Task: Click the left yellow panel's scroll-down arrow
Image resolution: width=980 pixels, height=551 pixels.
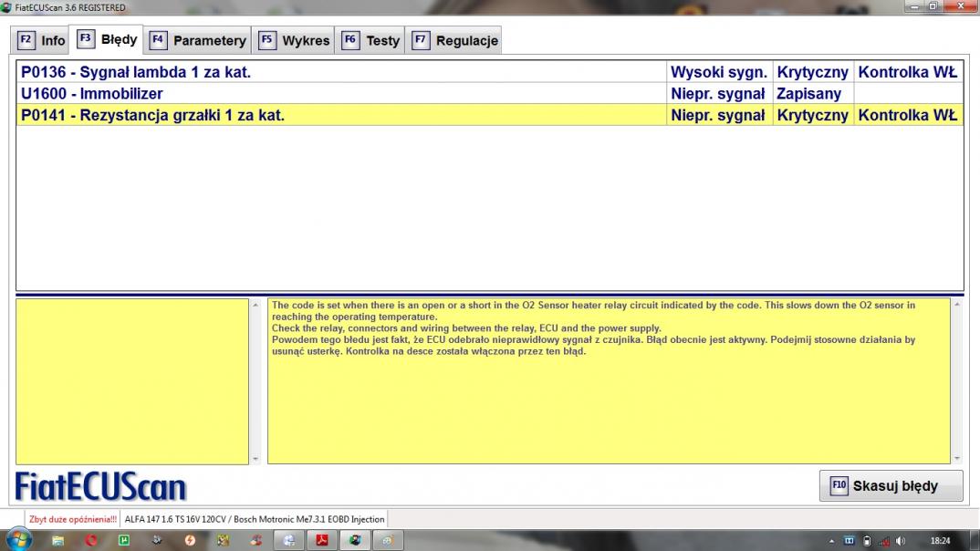Action: click(x=255, y=459)
